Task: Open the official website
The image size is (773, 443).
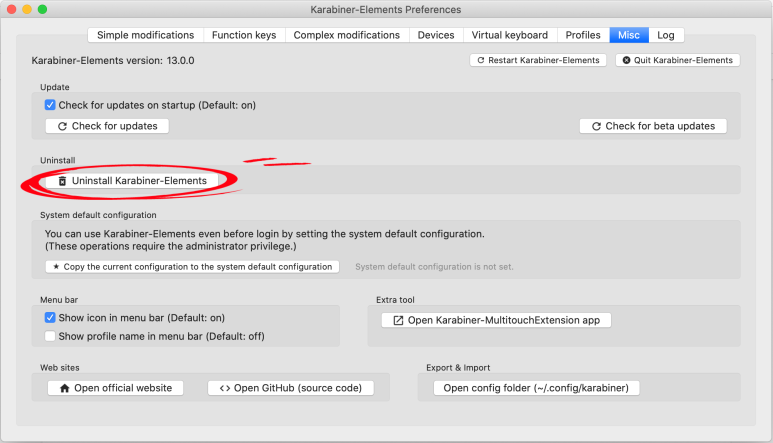Action: pos(115,388)
